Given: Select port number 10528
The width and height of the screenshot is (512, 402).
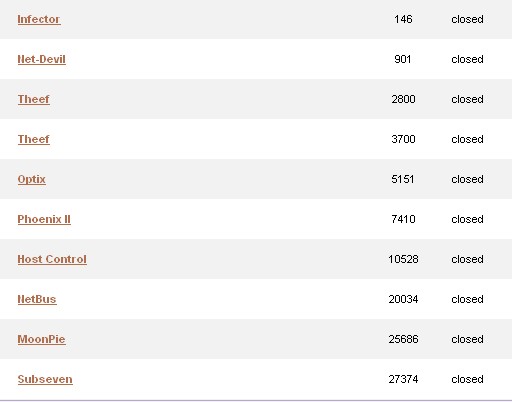Looking at the screenshot, I should (x=403, y=259).
